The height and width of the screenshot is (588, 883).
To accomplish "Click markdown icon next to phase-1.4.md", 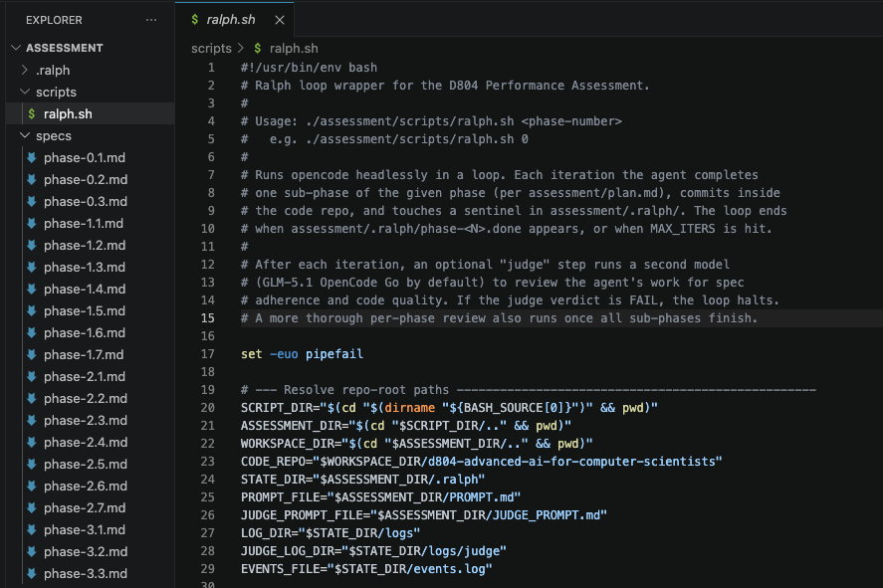I will (x=32, y=290).
